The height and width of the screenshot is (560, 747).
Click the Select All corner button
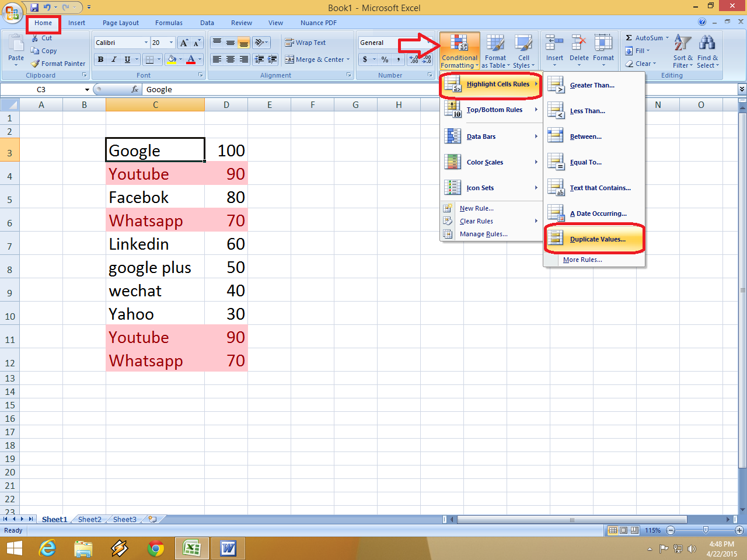point(10,105)
